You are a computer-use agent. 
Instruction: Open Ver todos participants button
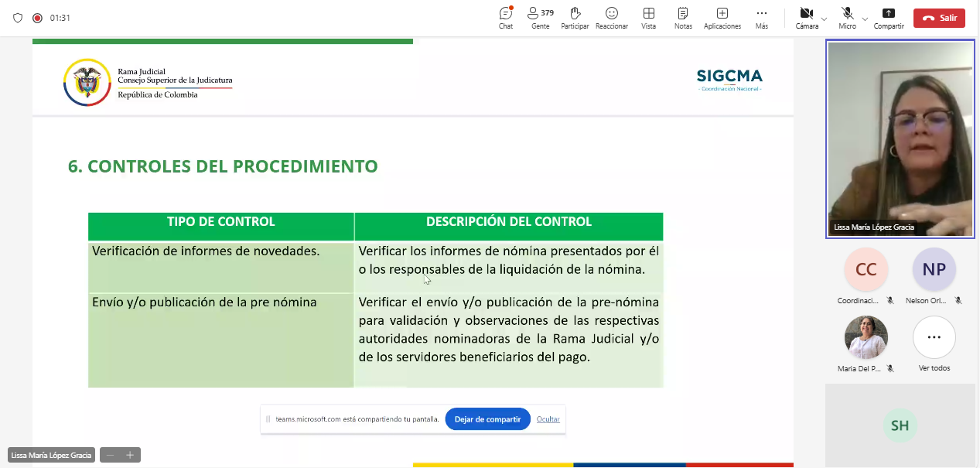point(934,337)
